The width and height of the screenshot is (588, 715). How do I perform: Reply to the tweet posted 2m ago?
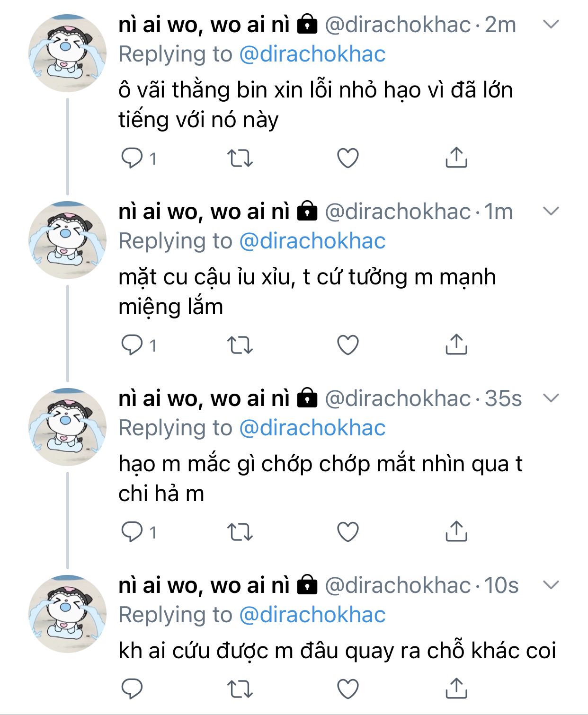pos(132,158)
